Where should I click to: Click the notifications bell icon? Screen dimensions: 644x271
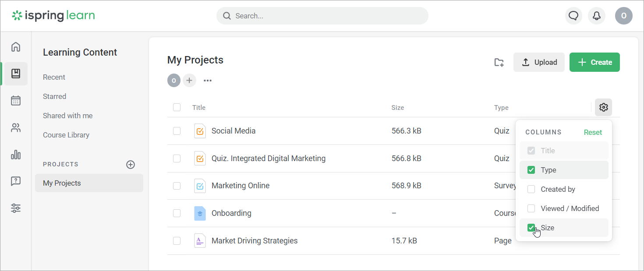(596, 16)
